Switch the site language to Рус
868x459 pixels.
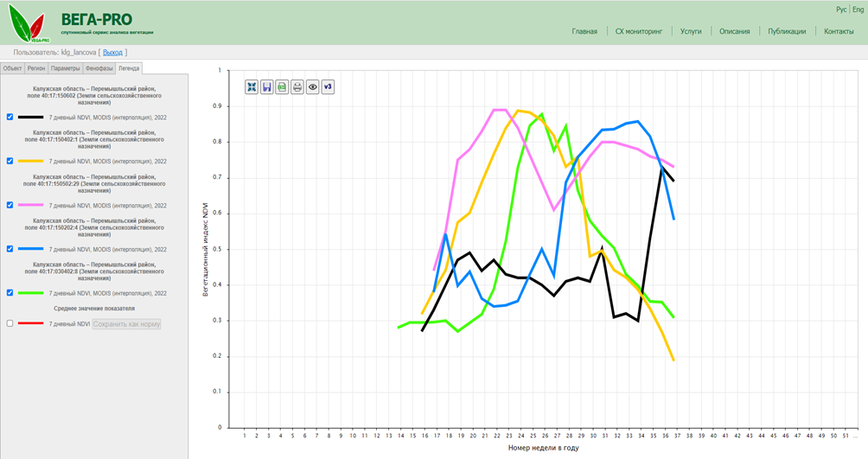coord(841,10)
